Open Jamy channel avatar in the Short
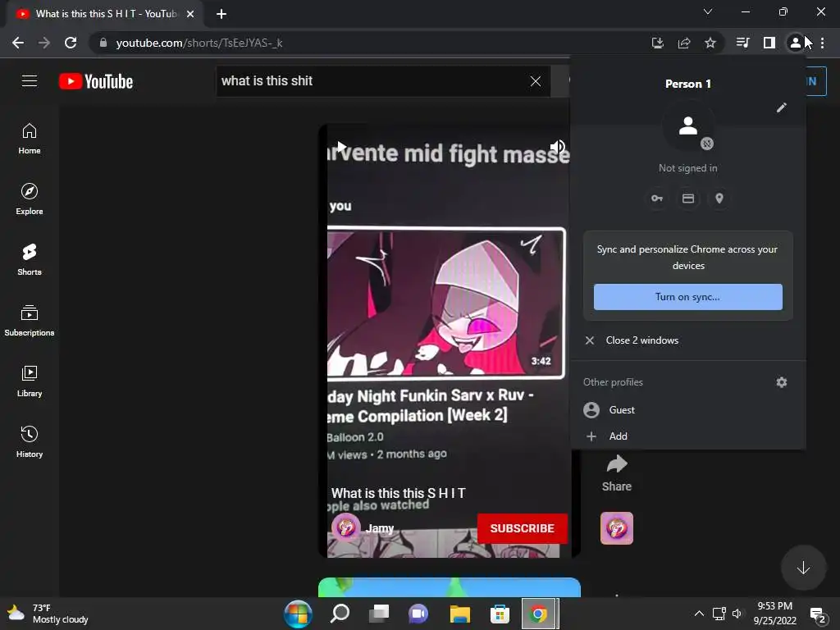840x630 pixels. point(345,527)
